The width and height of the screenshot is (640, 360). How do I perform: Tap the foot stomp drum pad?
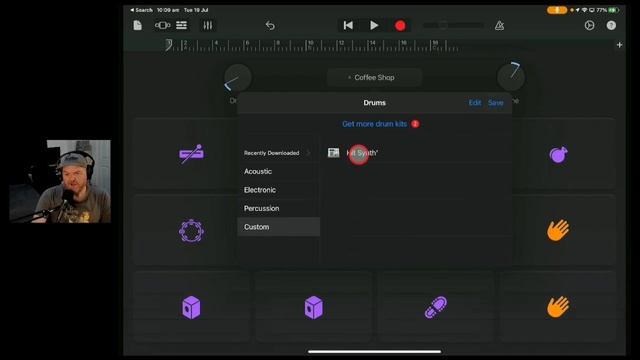pyautogui.click(x=436, y=307)
